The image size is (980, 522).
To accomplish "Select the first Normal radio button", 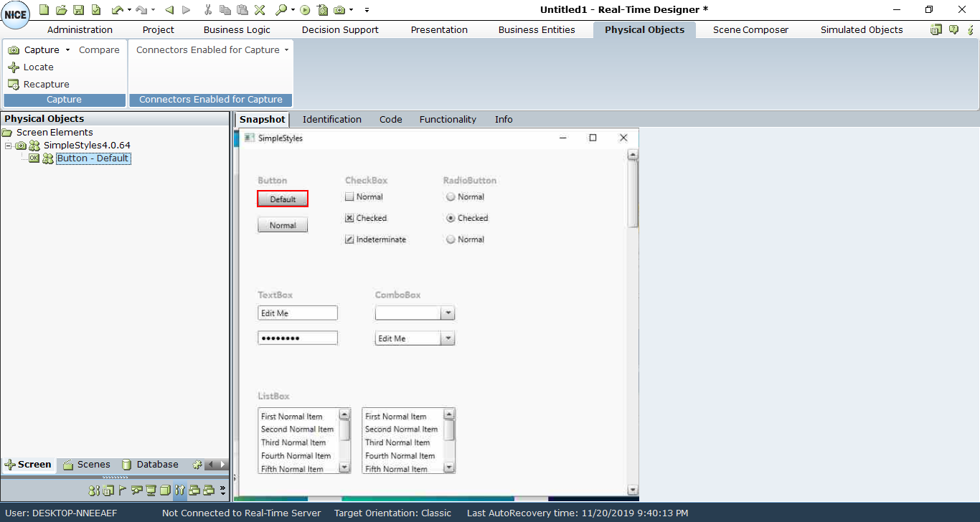I will click(x=451, y=196).
